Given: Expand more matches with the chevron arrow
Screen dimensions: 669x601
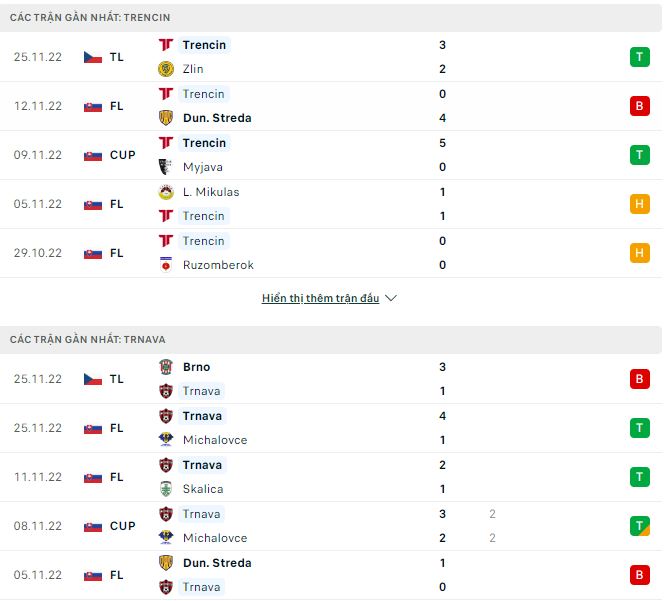Looking at the screenshot, I should 391,298.
